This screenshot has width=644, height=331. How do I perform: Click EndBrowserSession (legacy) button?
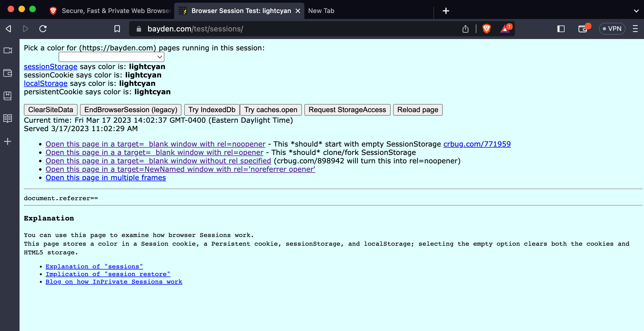131,110
